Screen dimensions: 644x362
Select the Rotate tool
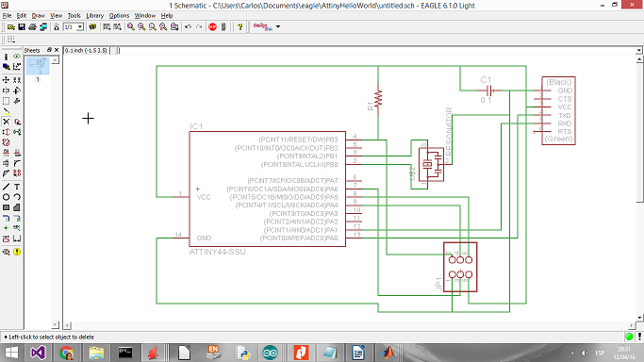(17, 90)
